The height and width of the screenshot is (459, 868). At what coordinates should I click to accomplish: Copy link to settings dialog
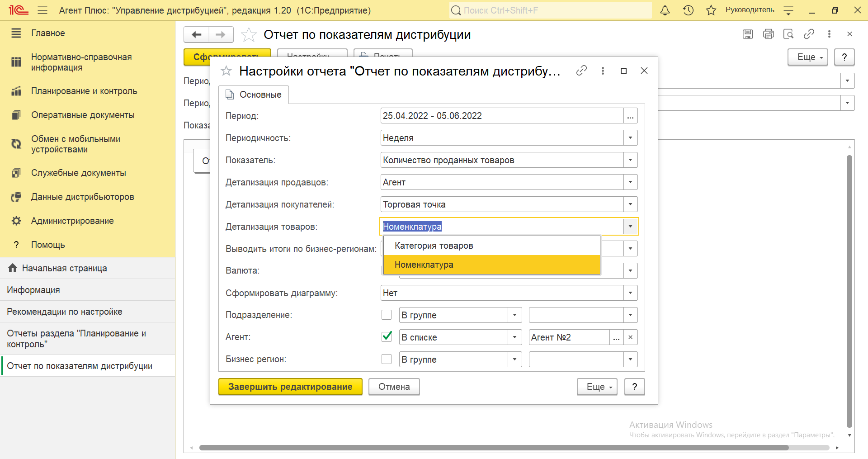[x=581, y=71]
